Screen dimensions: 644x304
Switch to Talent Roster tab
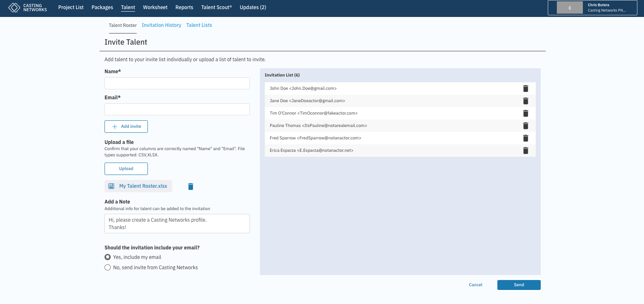[x=123, y=25]
